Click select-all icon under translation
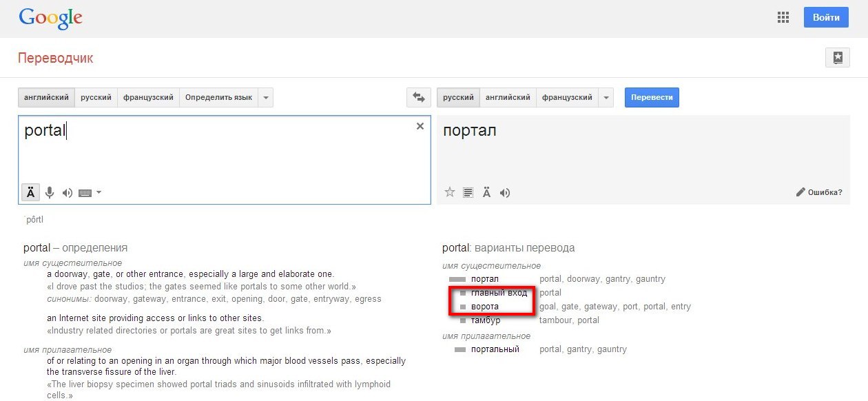The height and width of the screenshot is (401, 868). pyautogui.click(x=468, y=193)
